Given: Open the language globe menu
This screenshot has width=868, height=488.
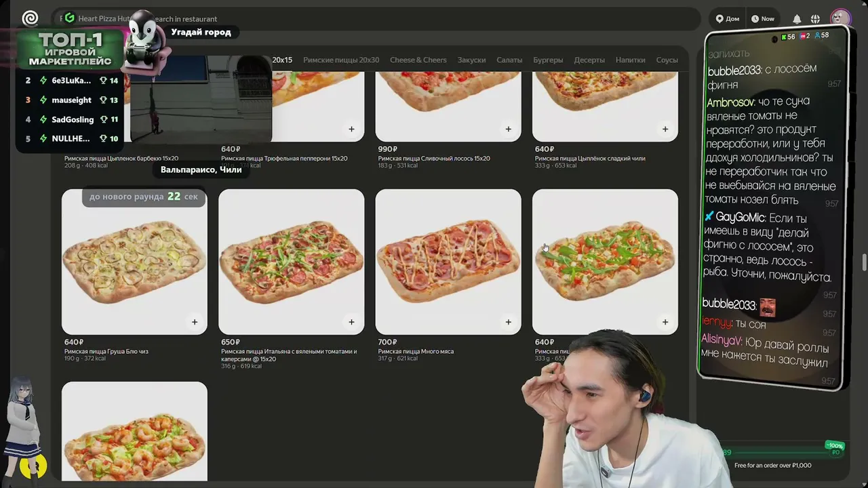Looking at the screenshot, I should click(x=815, y=19).
